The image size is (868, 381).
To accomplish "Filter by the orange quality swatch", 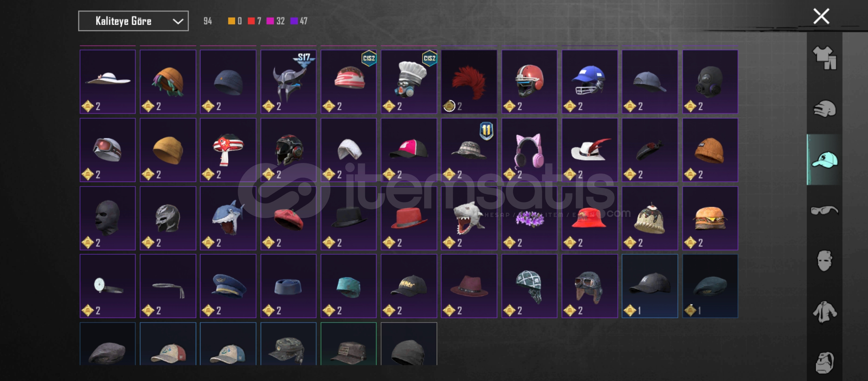I will (x=231, y=21).
